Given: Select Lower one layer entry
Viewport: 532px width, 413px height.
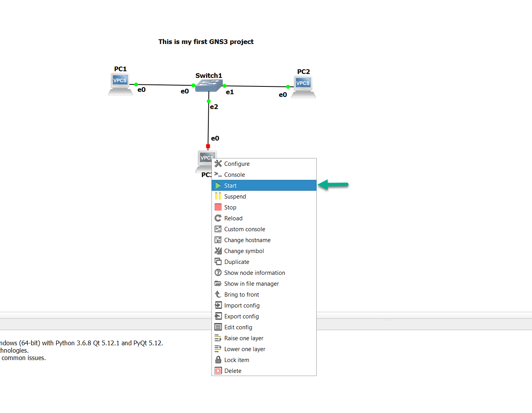Looking at the screenshot, I should coord(264,349).
